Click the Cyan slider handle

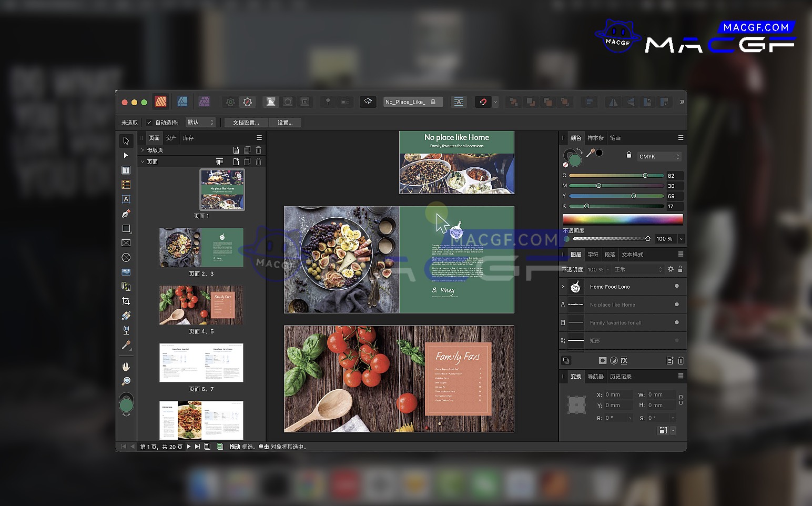(x=645, y=176)
